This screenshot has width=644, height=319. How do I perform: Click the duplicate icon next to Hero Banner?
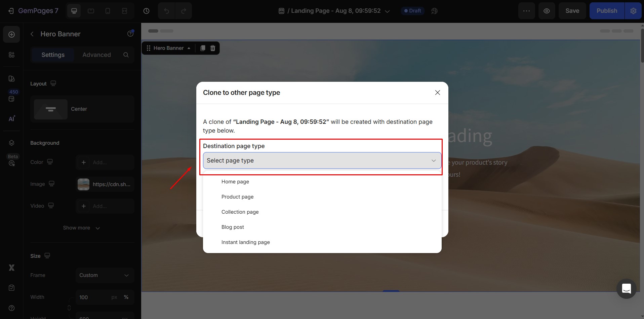coord(202,48)
